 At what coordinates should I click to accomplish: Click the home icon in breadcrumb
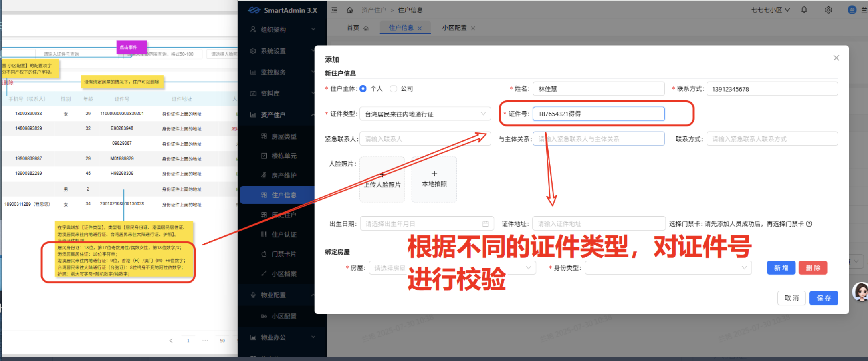click(x=349, y=10)
